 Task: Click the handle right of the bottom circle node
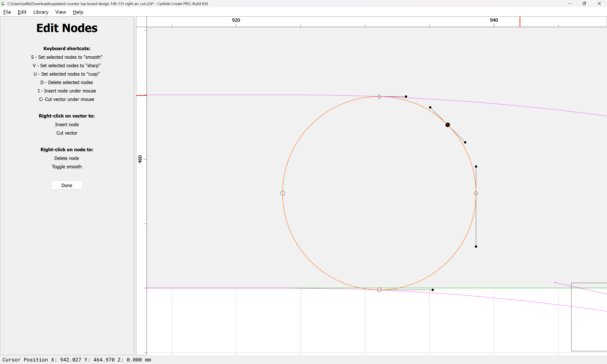point(433,290)
